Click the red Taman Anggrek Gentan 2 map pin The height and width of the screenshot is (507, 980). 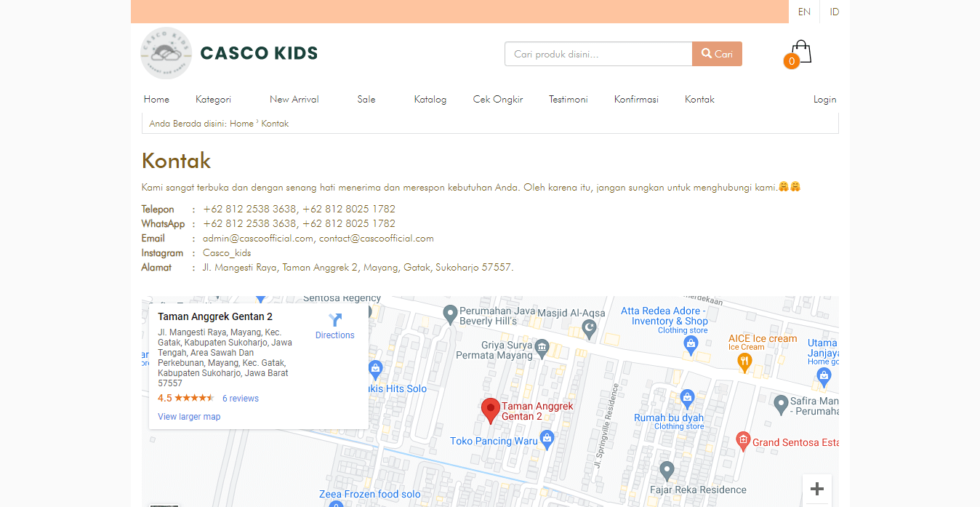click(x=491, y=411)
